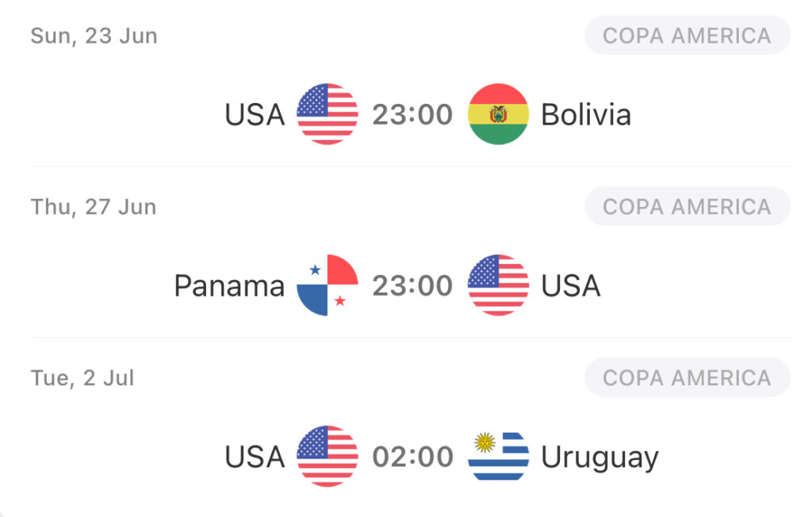The width and height of the screenshot is (812, 517).
Task: Open Copa America tag for 23 Jun
Action: coord(688,35)
